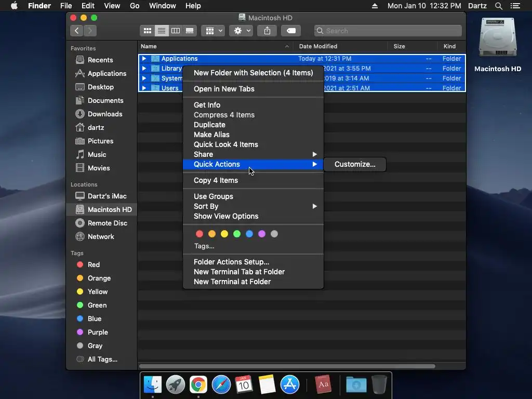
Task: Filter by the Red sidebar tag
Action: [x=94, y=264]
